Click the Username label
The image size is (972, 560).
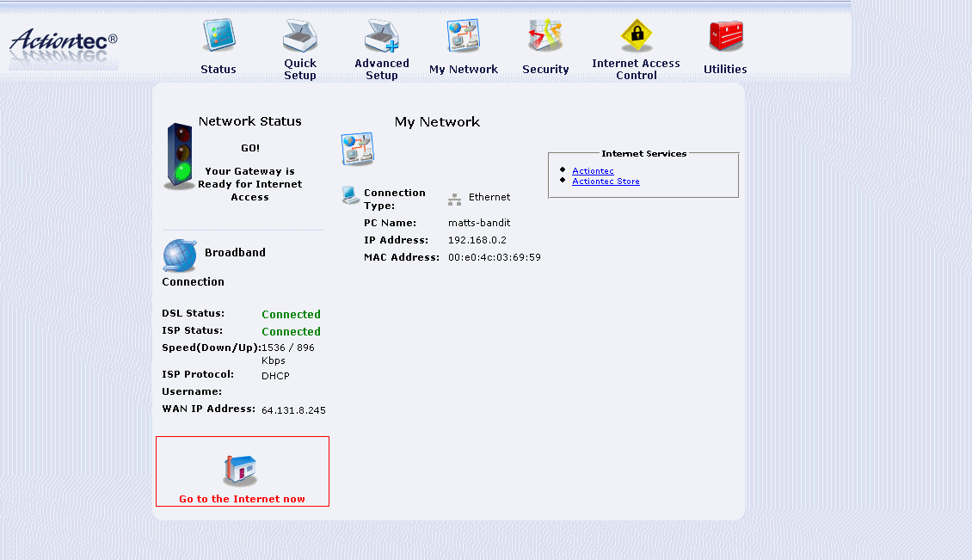(192, 391)
